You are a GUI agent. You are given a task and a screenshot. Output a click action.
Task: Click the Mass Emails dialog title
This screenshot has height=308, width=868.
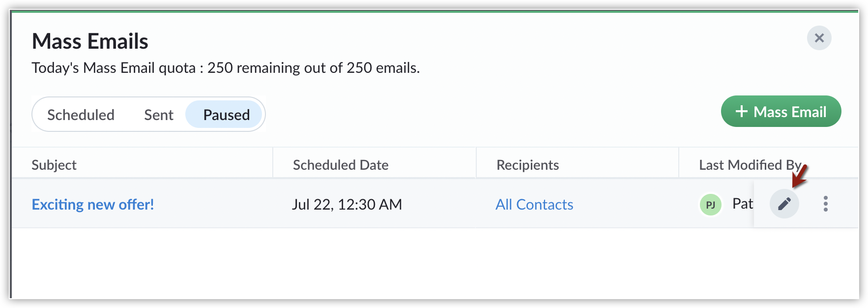pyautogui.click(x=90, y=41)
